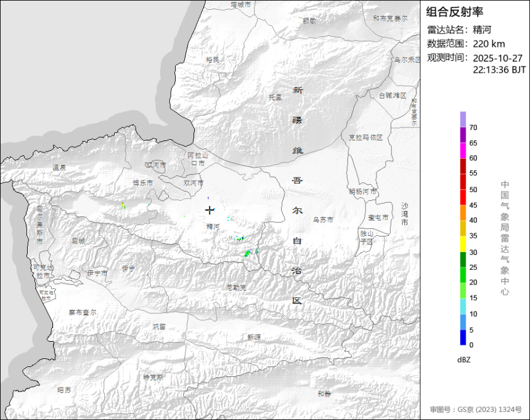Click the 乌尔禾区 map label

click(407, 60)
